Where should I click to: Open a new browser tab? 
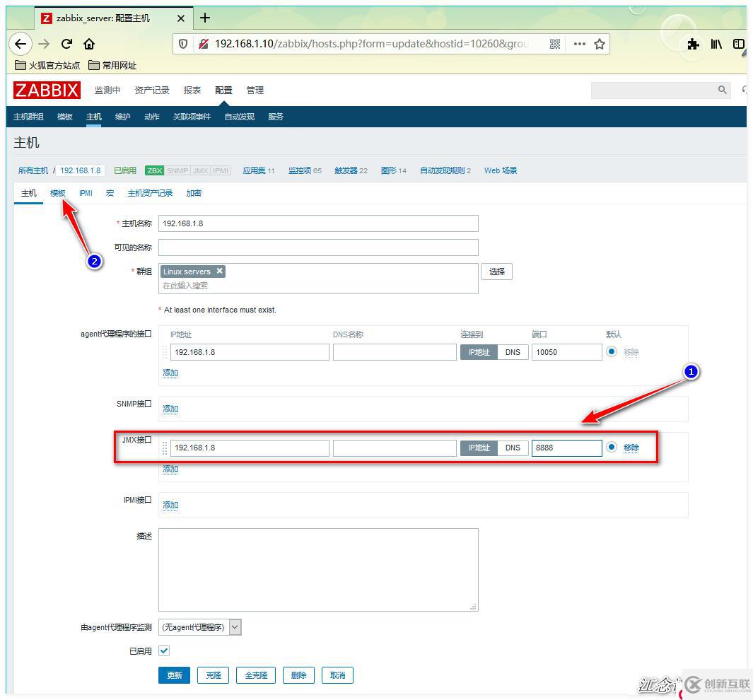point(205,18)
